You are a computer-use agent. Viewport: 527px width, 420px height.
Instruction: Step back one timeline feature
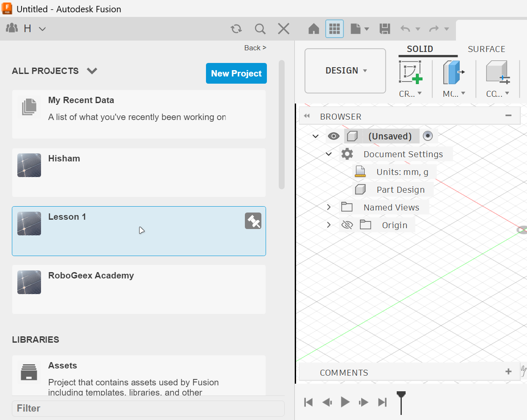coord(327,402)
